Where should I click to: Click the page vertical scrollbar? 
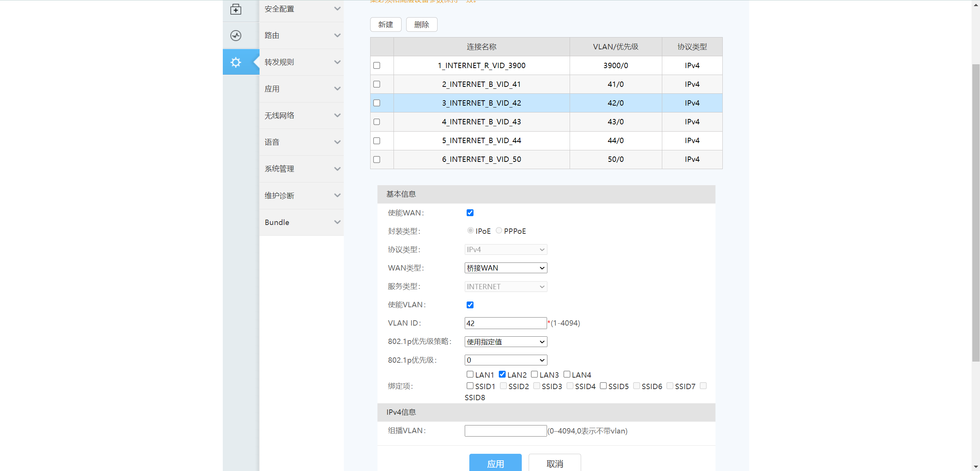[x=976, y=213]
